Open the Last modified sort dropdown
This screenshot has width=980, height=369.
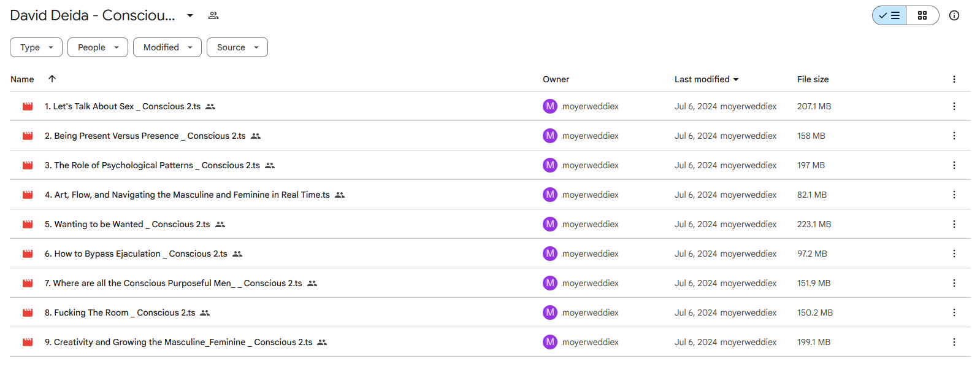(x=706, y=79)
